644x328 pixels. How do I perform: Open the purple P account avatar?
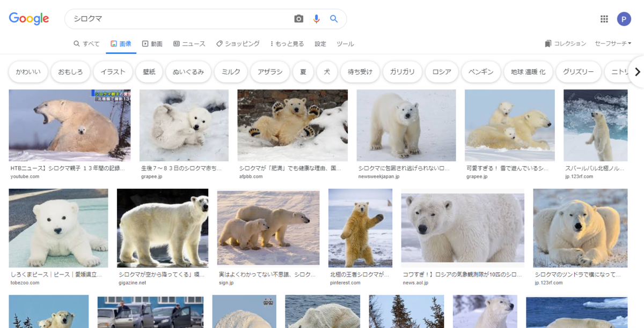click(624, 19)
